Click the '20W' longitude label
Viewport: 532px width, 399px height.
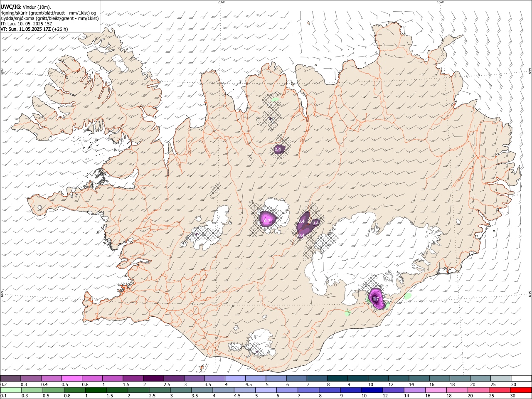pyautogui.click(x=221, y=2)
